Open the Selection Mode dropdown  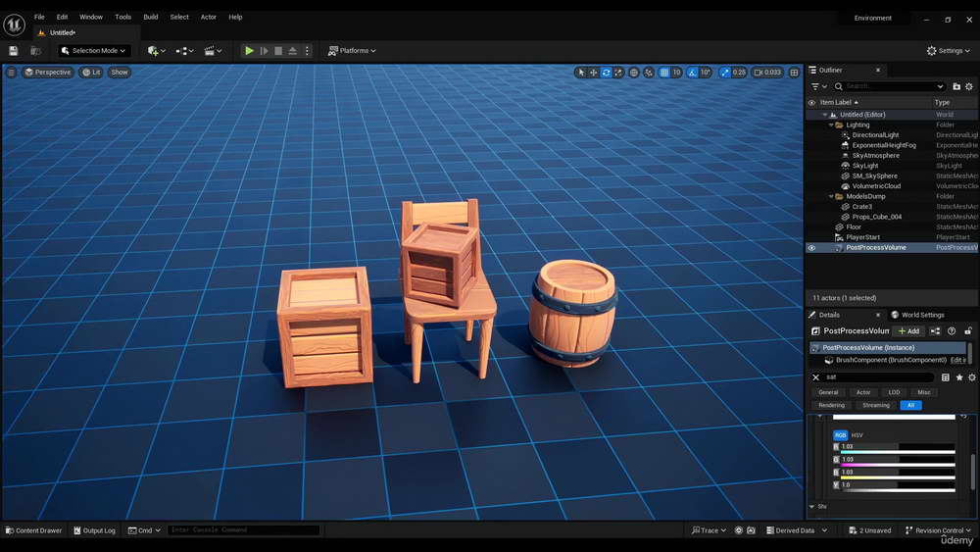94,51
